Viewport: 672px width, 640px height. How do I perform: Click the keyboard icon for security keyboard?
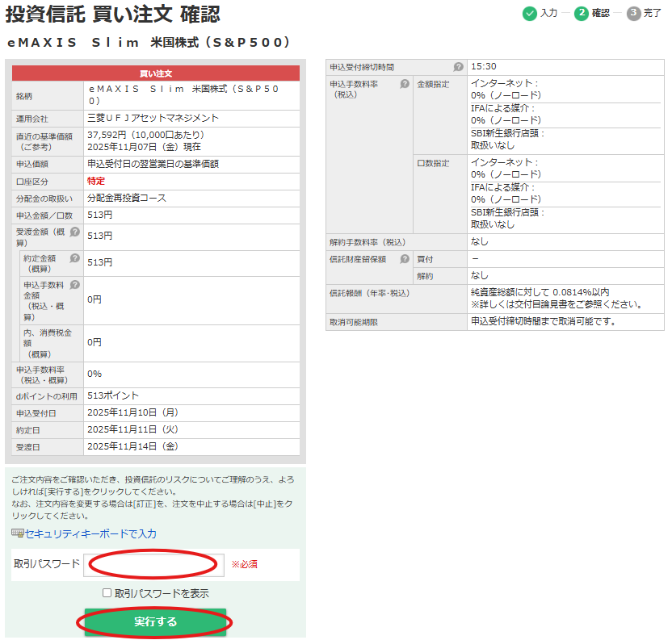pos(18,533)
